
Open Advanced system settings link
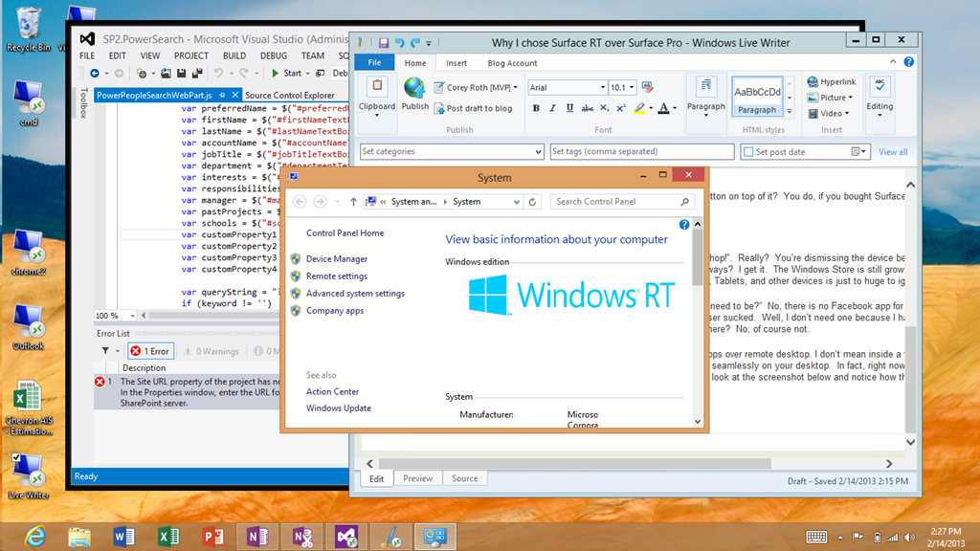click(355, 293)
